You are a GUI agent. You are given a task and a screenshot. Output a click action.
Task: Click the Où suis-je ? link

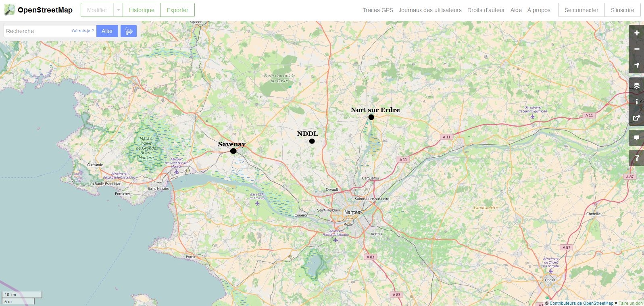pyautogui.click(x=83, y=31)
